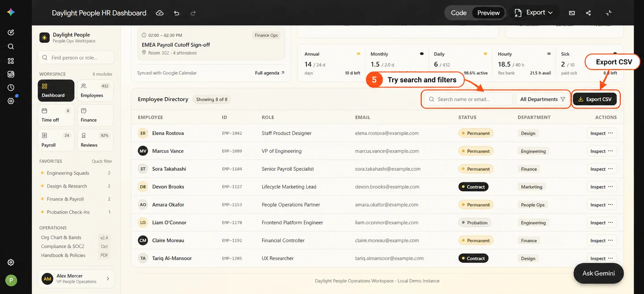This screenshot has width=644, height=294.
Task: Collapse the preview with the shrink arrows icon
Action: point(609,13)
